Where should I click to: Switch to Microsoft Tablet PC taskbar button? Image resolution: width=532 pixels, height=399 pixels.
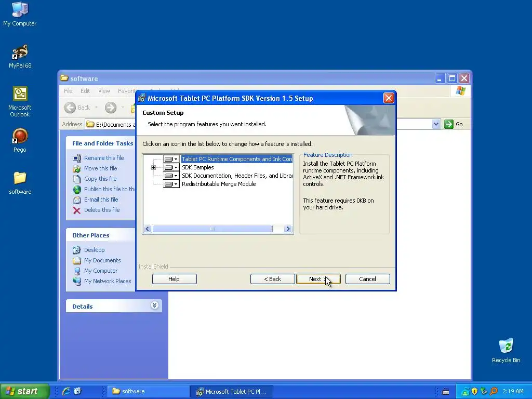232,391
